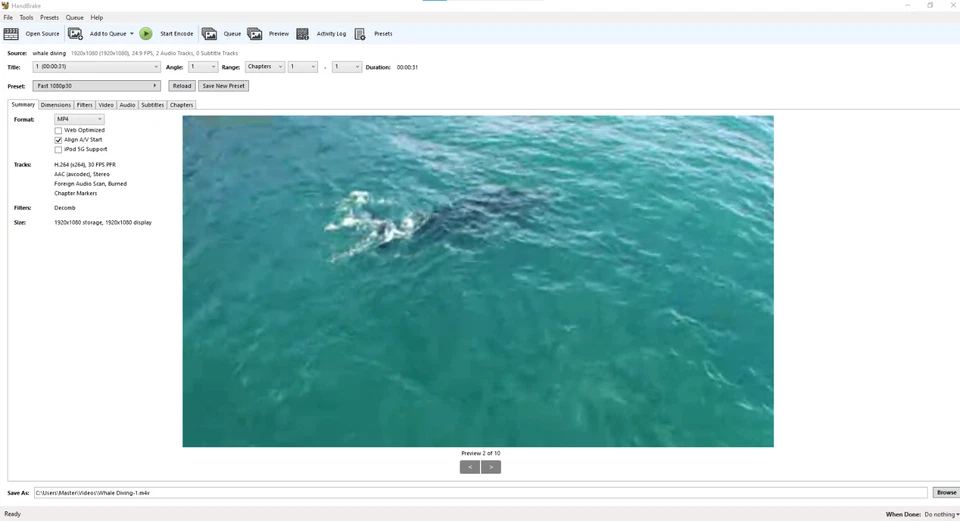This screenshot has height=521, width=960.
Task: Open the Activity Log icon
Action: 302,34
